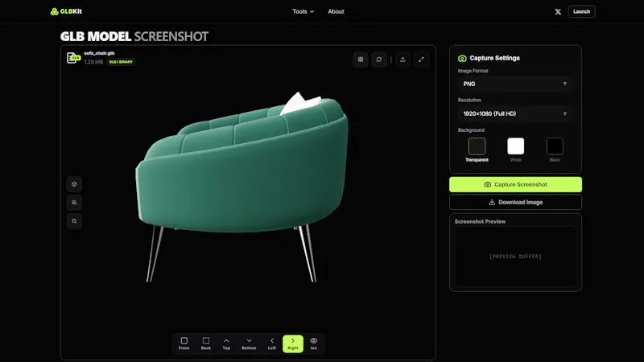Open the Image Format PNG dropdown

[515, 84]
